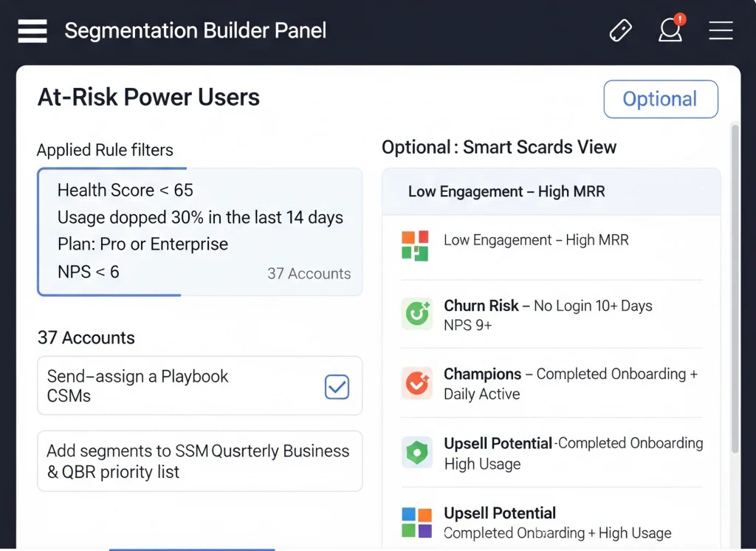Click Add segments to QBR priority list

[x=199, y=462]
